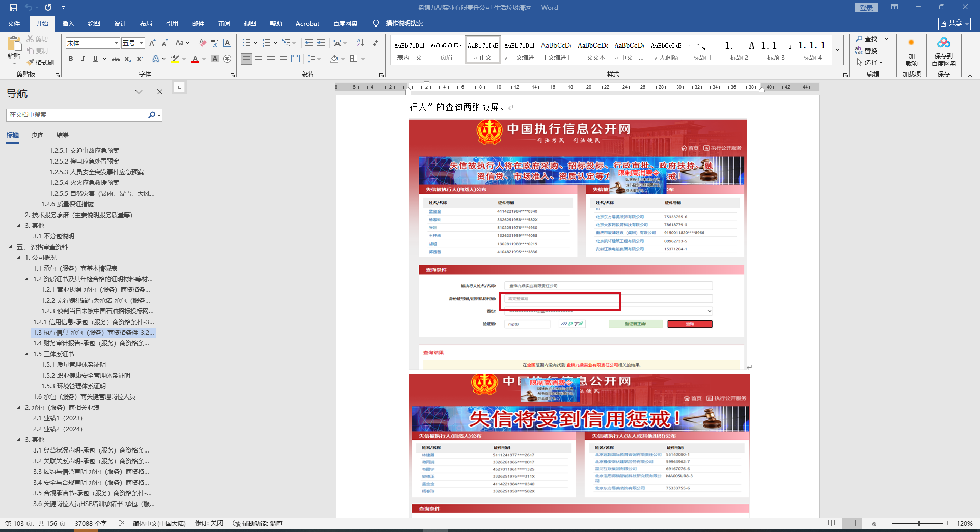Image resolution: width=980 pixels, height=532 pixels.
Task: Right-align the paragraph
Action: point(271,59)
